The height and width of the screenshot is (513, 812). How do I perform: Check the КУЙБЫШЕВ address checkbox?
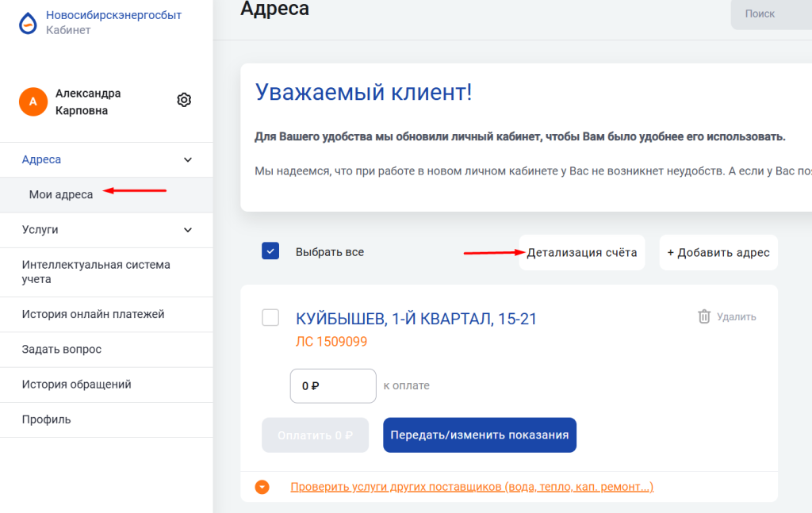tap(270, 318)
